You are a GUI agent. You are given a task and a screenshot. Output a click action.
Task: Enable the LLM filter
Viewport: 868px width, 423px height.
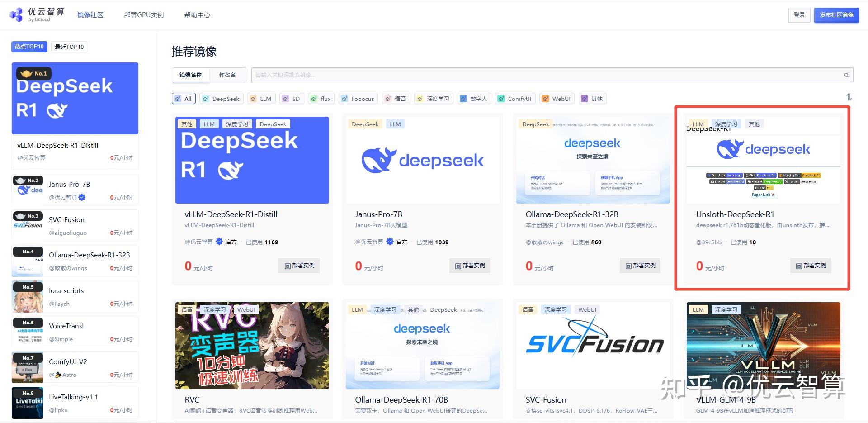click(x=261, y=98)
